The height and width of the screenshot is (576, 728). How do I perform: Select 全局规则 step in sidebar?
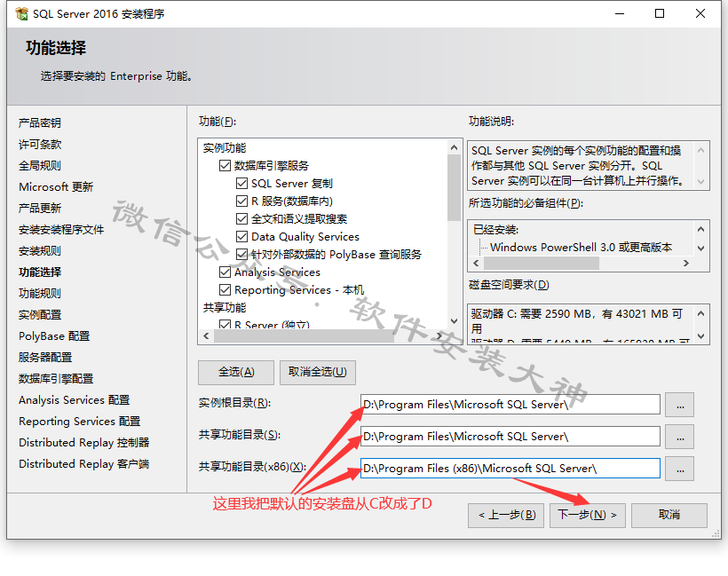tap(40, 166)
